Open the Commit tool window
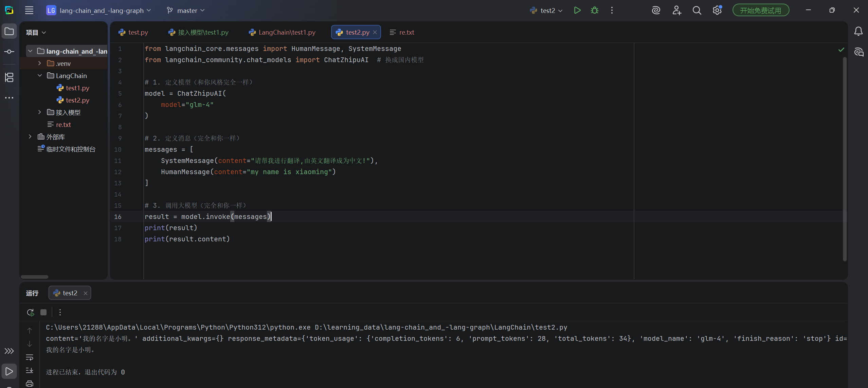Viewport: 868px width, 388px height. click(x=9, y=52)
